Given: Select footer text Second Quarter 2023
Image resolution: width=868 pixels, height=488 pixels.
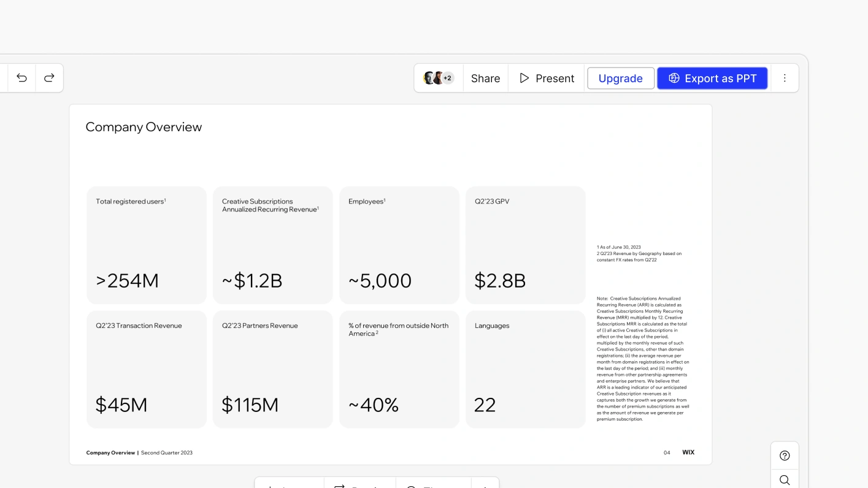Looking at the screenshot, I should pos(167,453).
